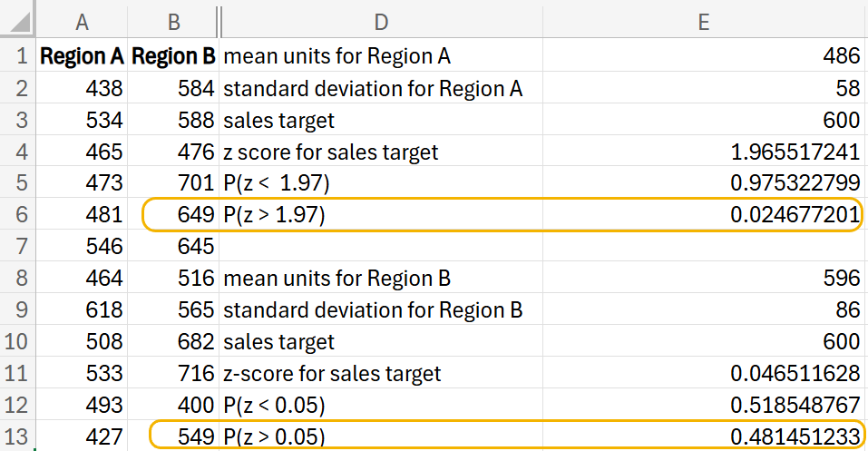Click row 6 header
868x451 pixels.
(18, 215)
